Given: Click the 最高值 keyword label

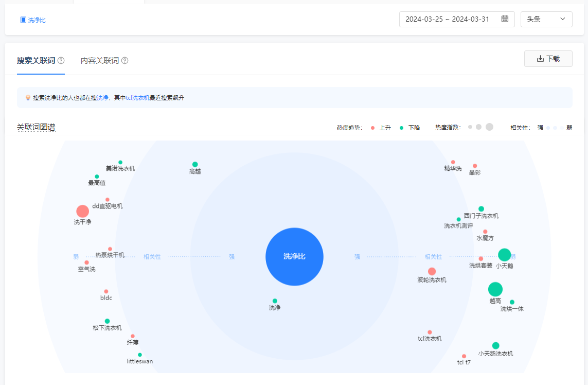Looking at the screenshot, I should (97, 183).
